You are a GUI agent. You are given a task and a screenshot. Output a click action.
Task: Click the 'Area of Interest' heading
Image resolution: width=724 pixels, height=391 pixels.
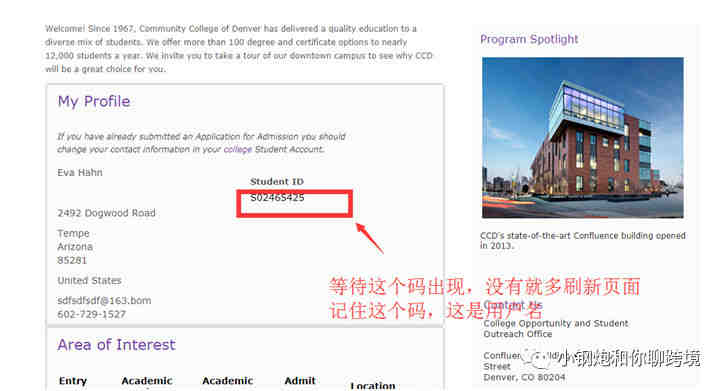click(116, 344)
